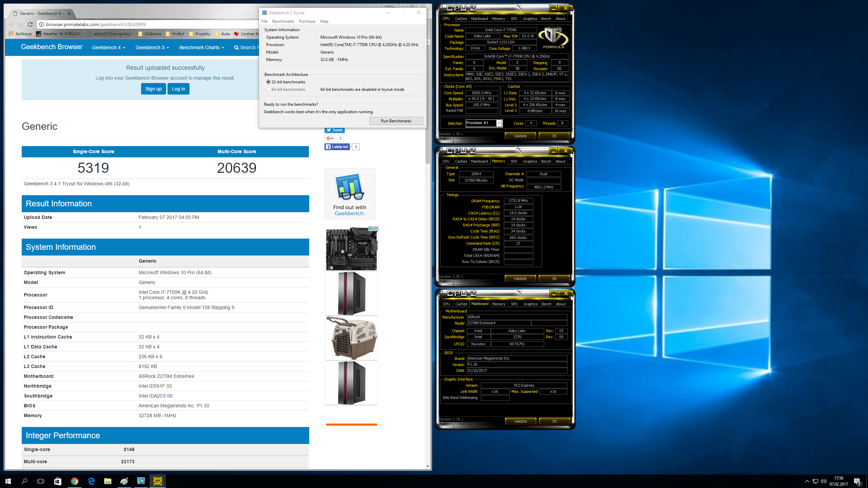The width and height of the screenshot is (868, 488).
Task: Open the volume control in tray
Action: [824, 481]
